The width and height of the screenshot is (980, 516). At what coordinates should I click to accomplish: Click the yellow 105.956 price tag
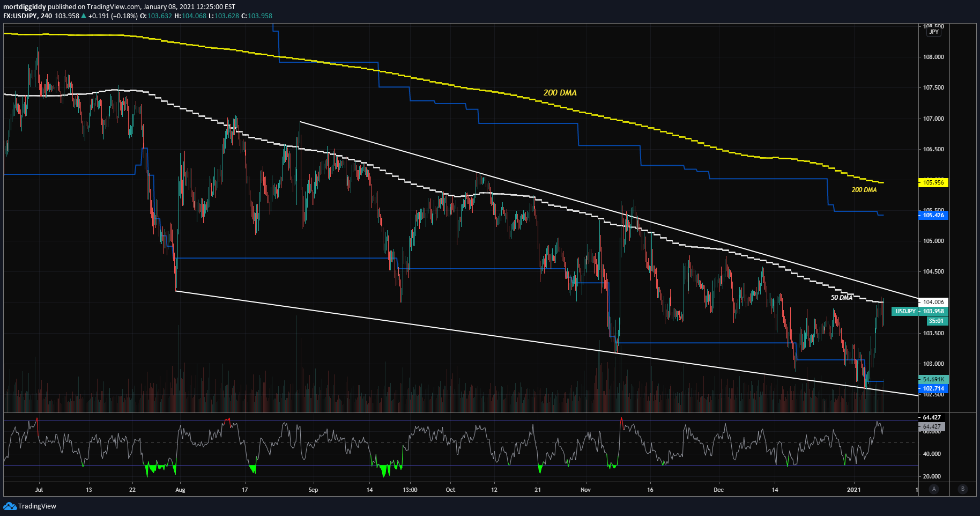933,182
